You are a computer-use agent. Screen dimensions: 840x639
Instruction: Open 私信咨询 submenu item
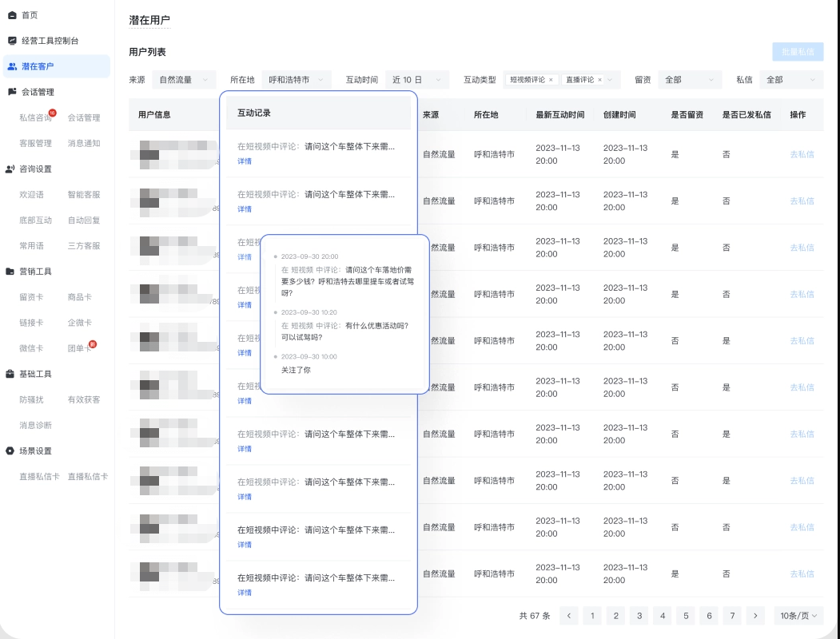tap(35, 117)
